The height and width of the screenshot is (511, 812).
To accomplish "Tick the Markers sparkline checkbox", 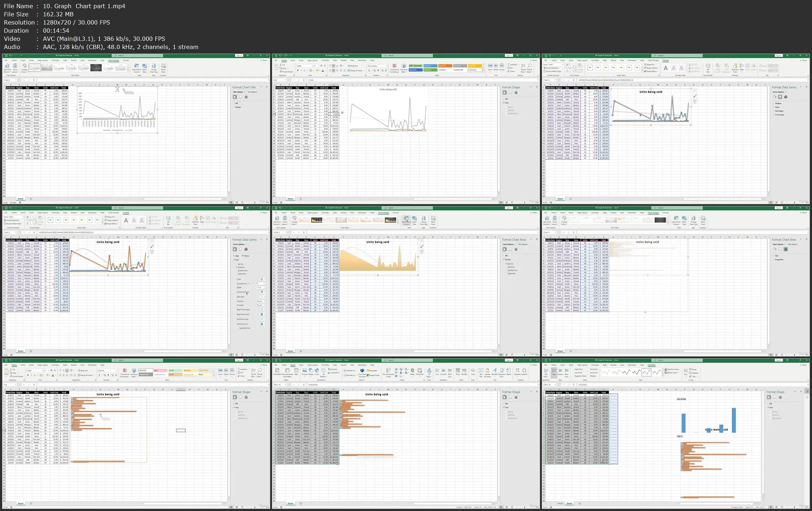I will point(589,376).
